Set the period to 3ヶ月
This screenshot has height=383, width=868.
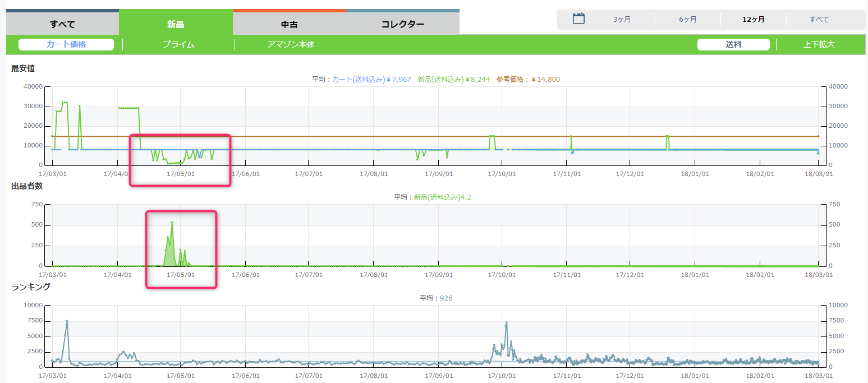622,20
